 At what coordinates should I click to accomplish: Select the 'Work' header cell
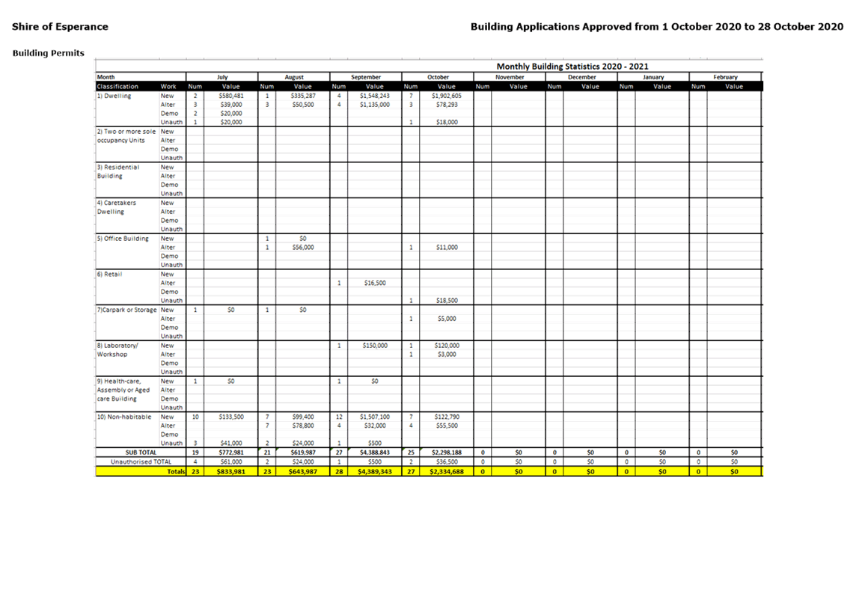point(168,86)
